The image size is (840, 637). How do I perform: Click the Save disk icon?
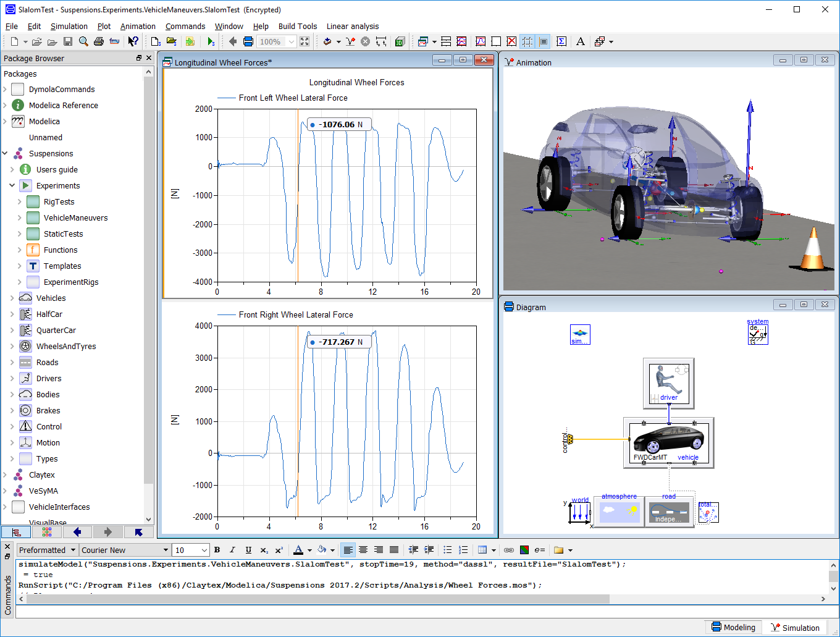(68, 41)
